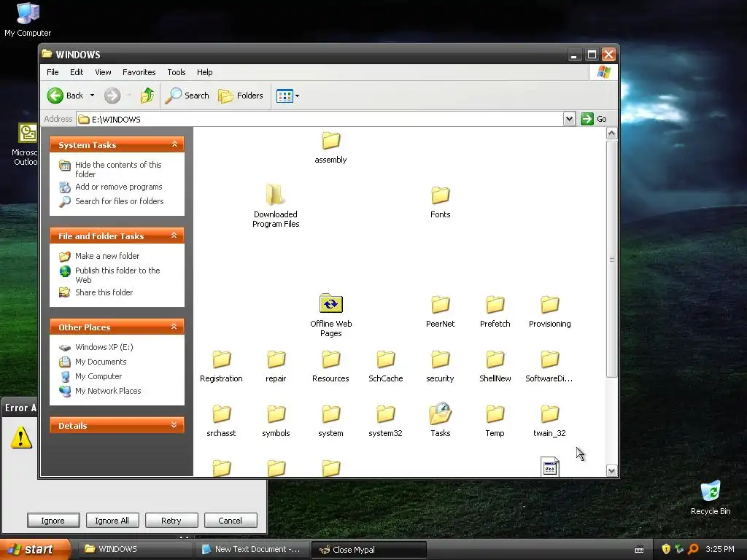Click the grayed Forward arrow button
The image size is (747, 560).
112,96
